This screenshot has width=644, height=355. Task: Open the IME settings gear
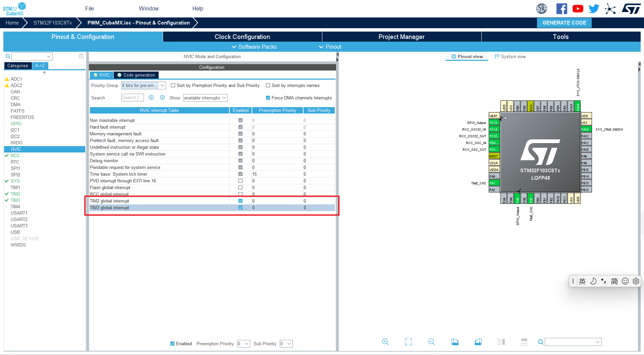(636, 281)
